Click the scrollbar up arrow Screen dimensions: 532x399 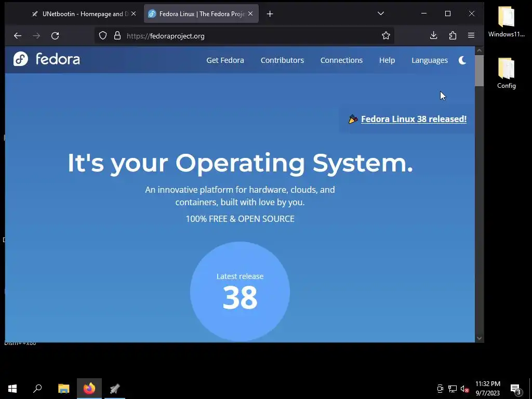click(479, 50)
